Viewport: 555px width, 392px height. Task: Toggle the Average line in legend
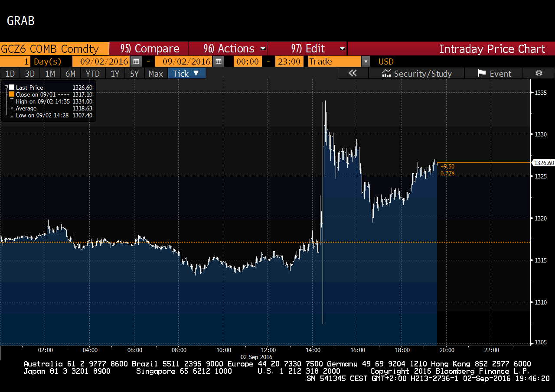click(x=26, y=108)
